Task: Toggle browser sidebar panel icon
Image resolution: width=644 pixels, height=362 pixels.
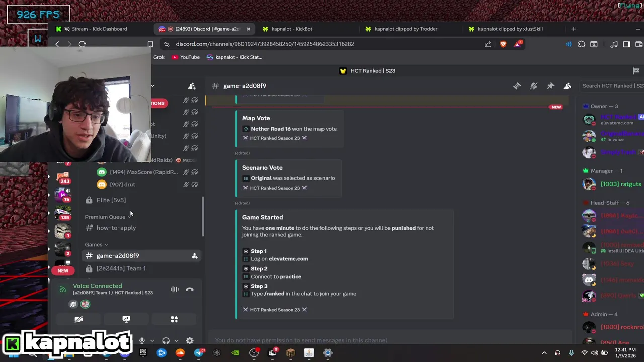Action: 626,44
